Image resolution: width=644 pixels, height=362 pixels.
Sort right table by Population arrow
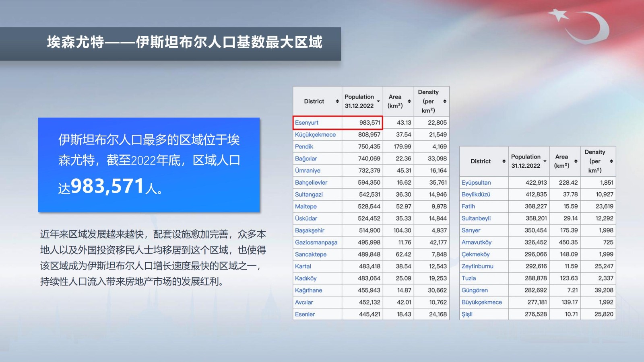545,161
